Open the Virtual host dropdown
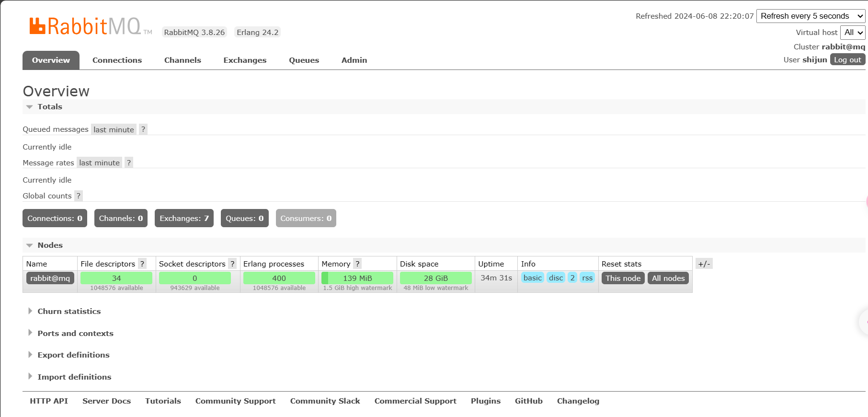The width and height of the screenshot is (868, 417). 853,32
